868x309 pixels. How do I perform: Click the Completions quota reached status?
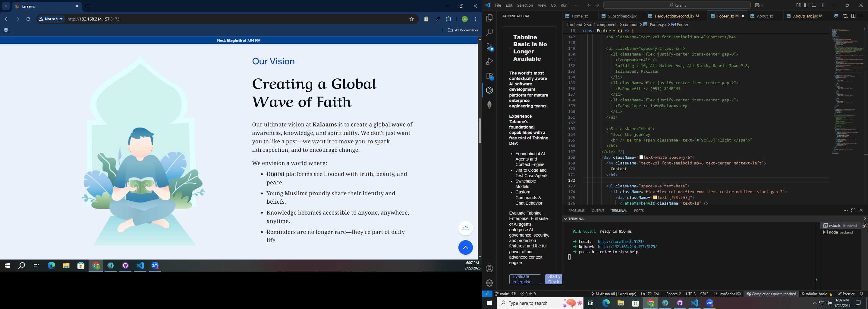coord(771,294)
